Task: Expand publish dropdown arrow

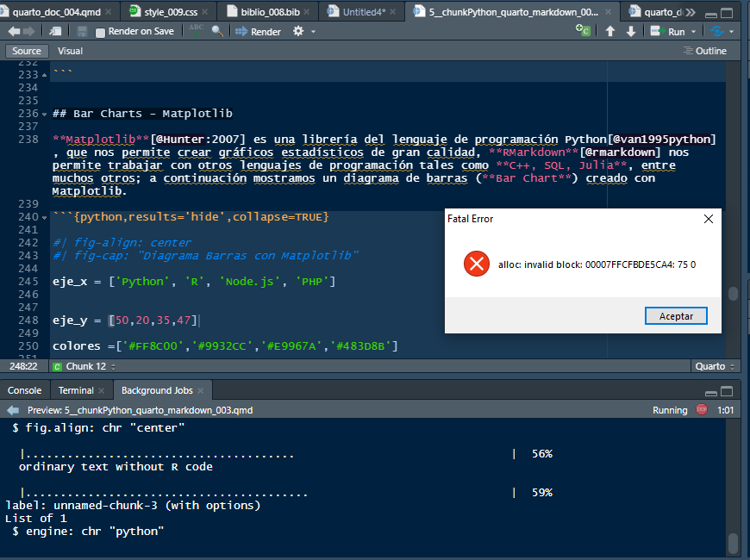Action: 731,32
